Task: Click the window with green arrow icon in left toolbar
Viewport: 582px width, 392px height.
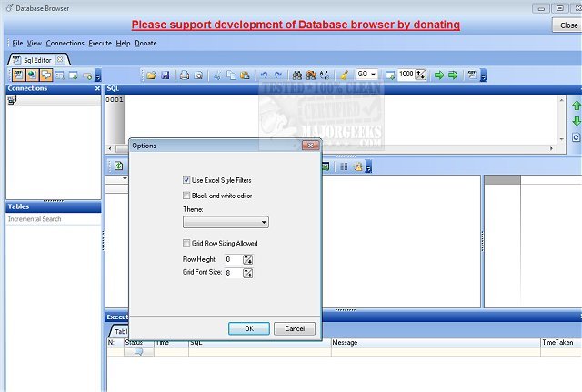Action: click(74, 75)
